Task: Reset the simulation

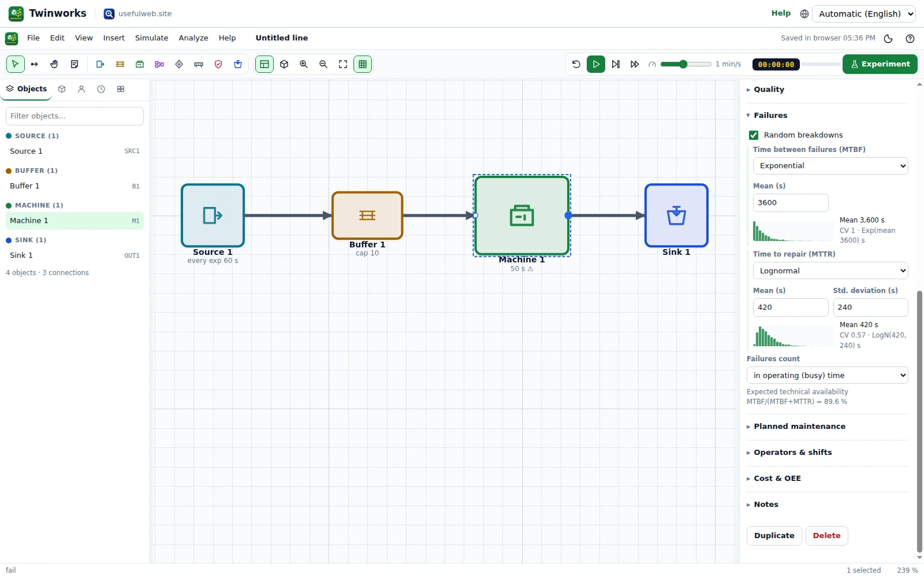Action: tap(576, 64)
